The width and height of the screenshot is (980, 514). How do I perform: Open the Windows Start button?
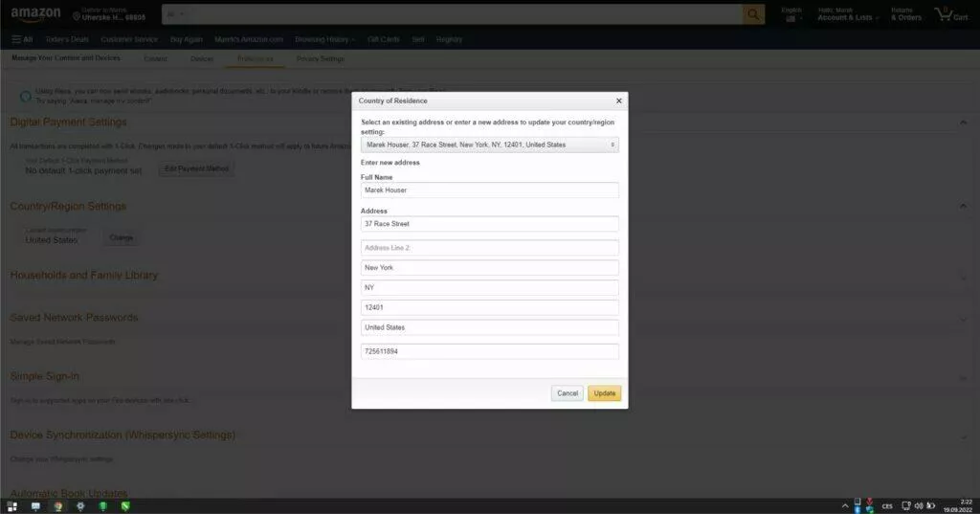11,506
